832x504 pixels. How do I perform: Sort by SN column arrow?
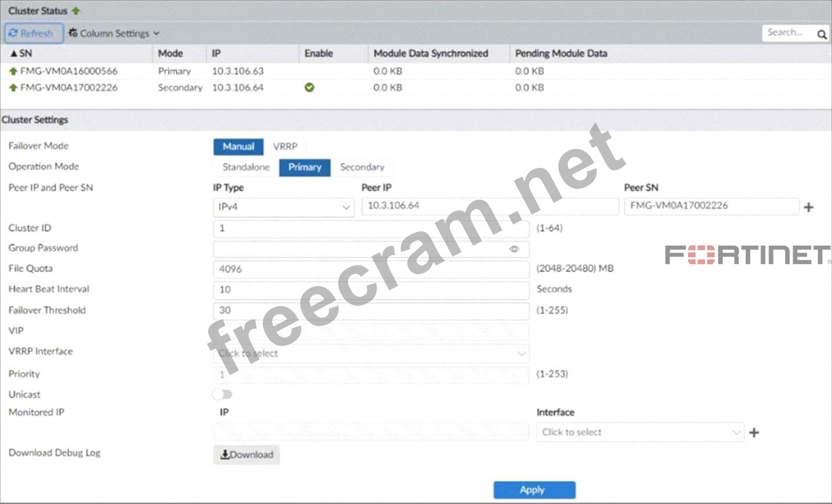(x=14, y=53)
